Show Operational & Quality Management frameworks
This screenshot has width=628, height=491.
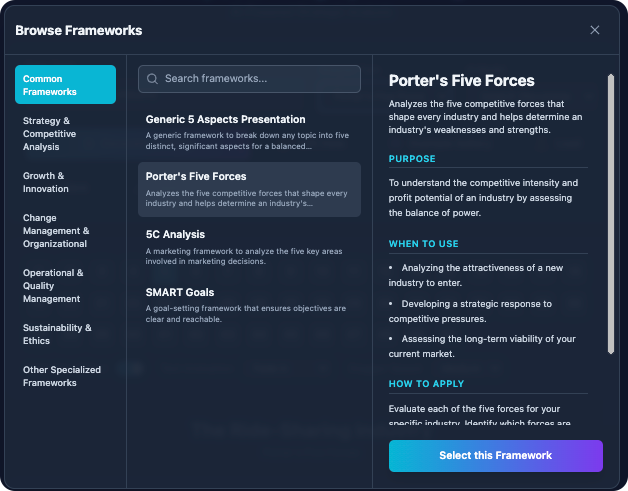[x=65, y=285]
